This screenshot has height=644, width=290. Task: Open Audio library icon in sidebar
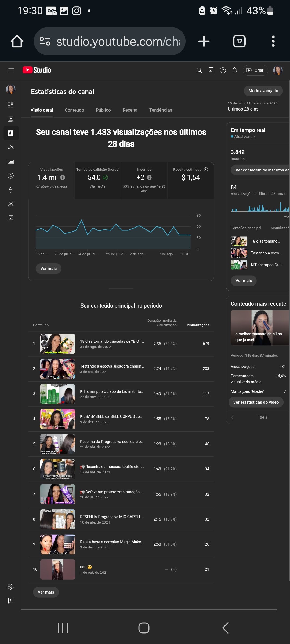point(11,218)
